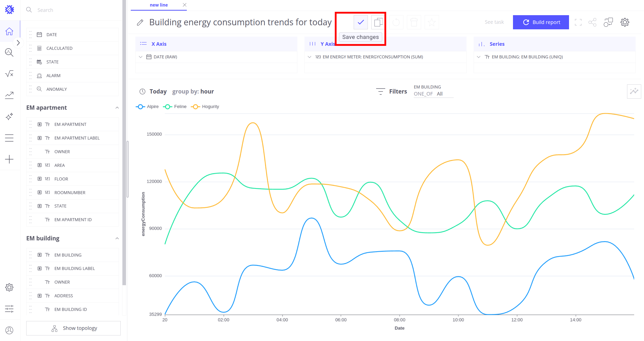Expand DATE (RAW) X Axis dropdown chevron
Screen dimensions: 644x341
click(141, 57)
